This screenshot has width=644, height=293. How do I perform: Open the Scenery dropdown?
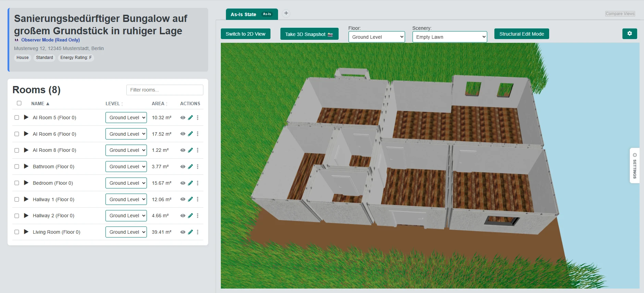pos(450,37)
